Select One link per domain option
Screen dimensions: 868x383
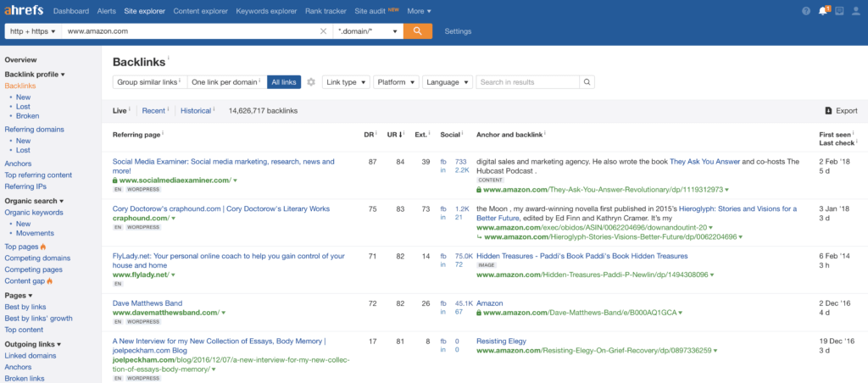(227, 82)
